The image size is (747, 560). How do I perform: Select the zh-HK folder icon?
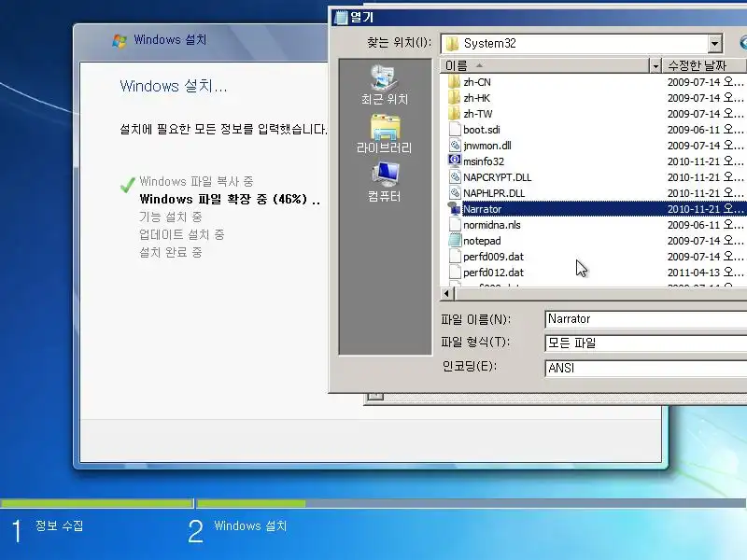(455, 98)
